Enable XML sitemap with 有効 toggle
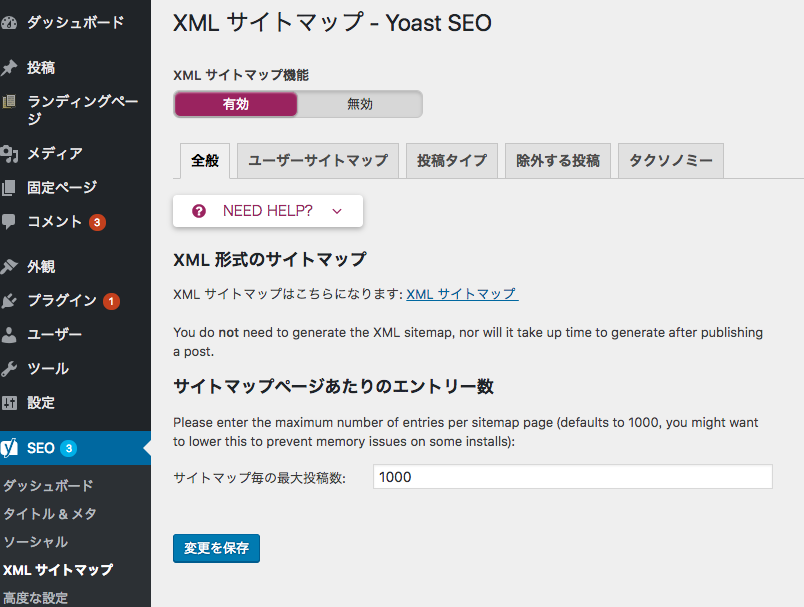The image size is (804, 607). [236, 104]
